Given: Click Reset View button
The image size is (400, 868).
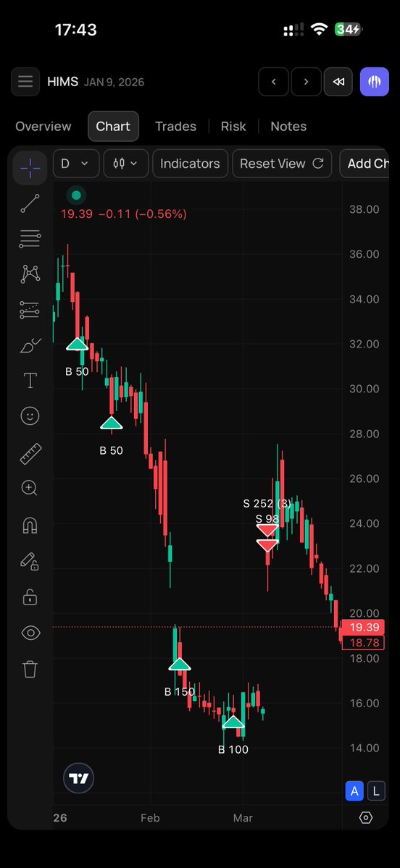Looking at the screenshot, I should (x=282, y=164).
